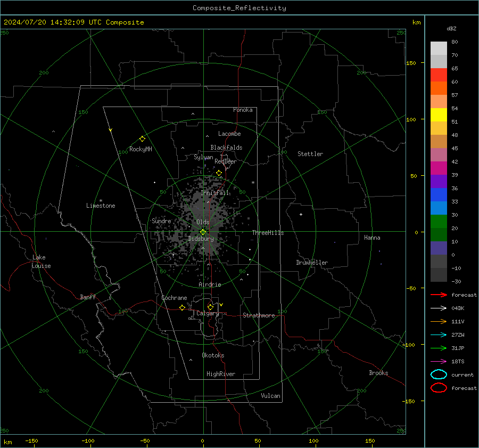
Task: Click the Strathmore label
Action: tap(259, 315)
